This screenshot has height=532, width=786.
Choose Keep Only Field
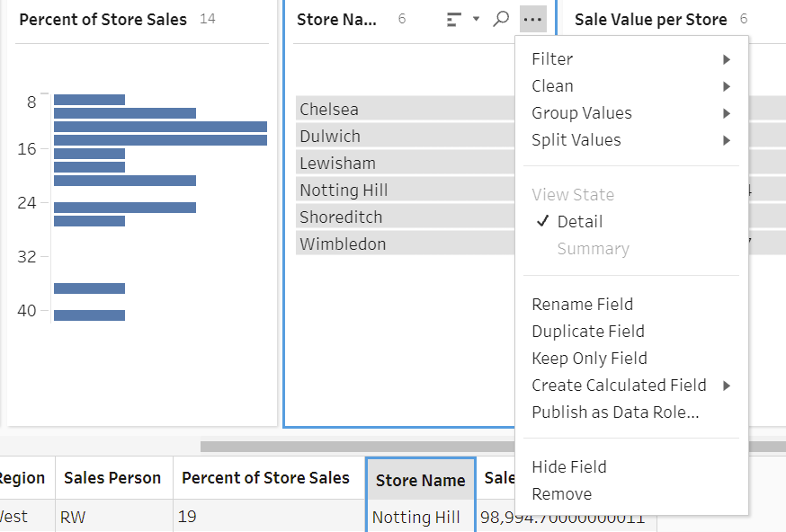[x=589, y=359]
